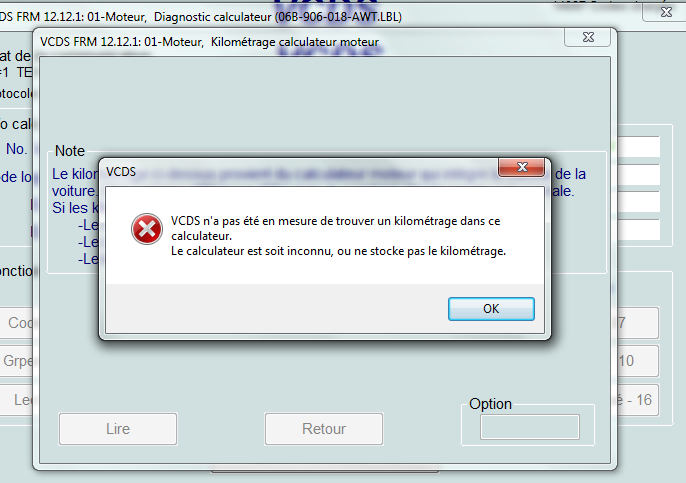Click the Diagnostic calculateur window title text
686x483 pixels.
201,17
